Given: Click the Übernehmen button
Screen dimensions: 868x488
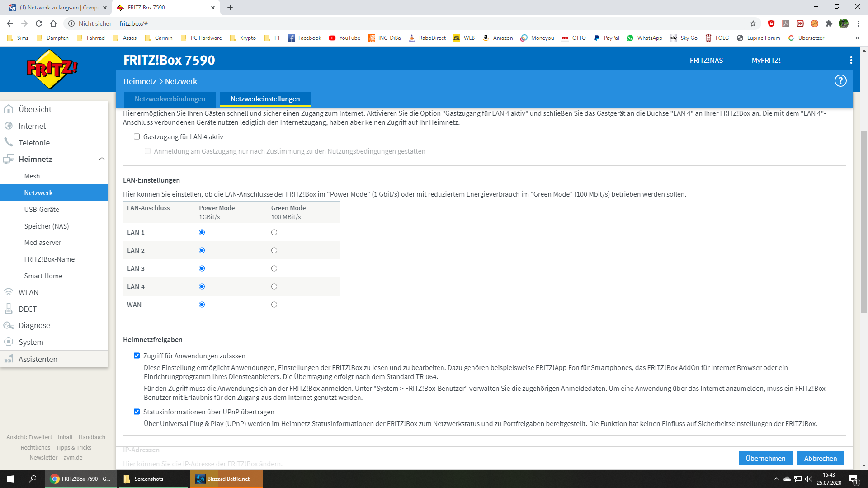Looking at the screenshot, I should (765, 458).
